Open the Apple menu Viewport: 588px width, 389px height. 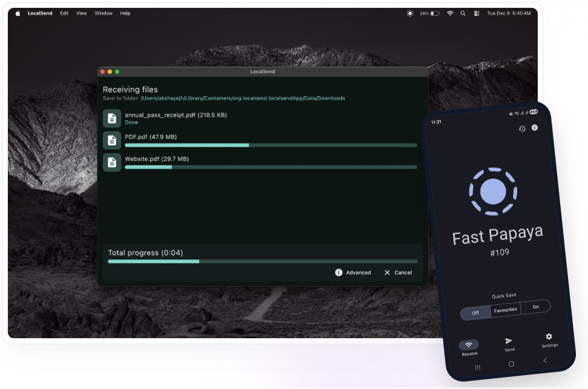18,13
